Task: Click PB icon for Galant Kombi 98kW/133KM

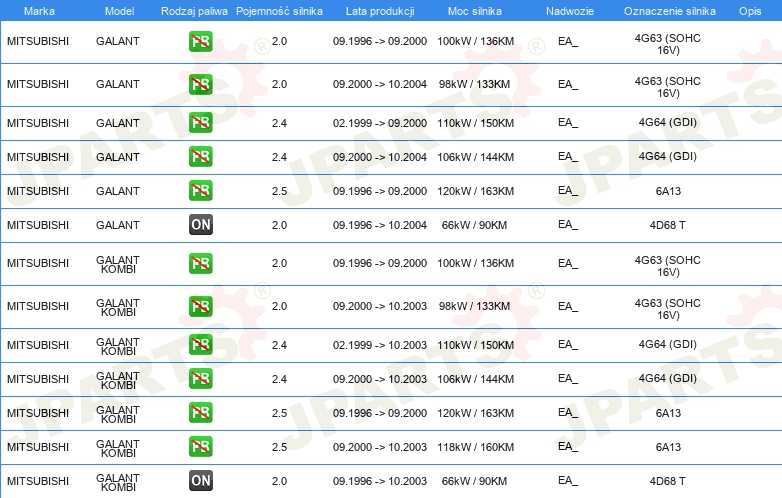Action: [x=200, y=306]
